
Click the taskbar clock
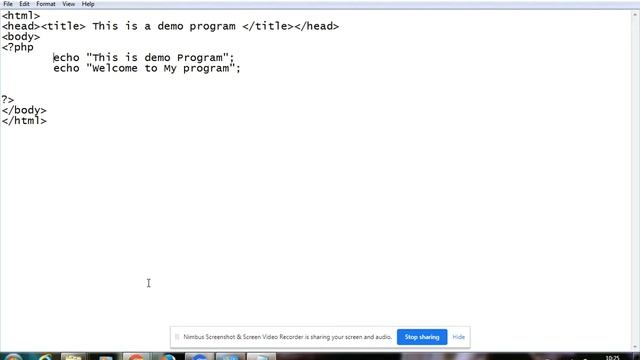612,358
